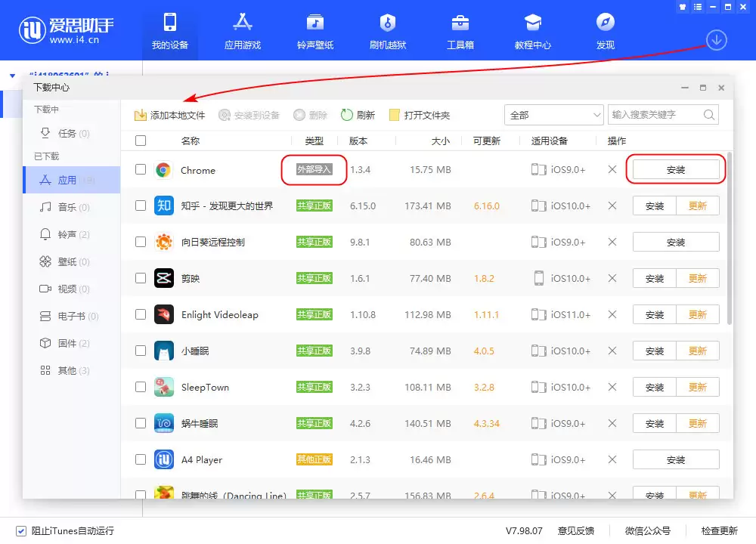This screenshot has width=756, height=544.
Task: Delete the 知乎 entry with X
Action: 612,206
